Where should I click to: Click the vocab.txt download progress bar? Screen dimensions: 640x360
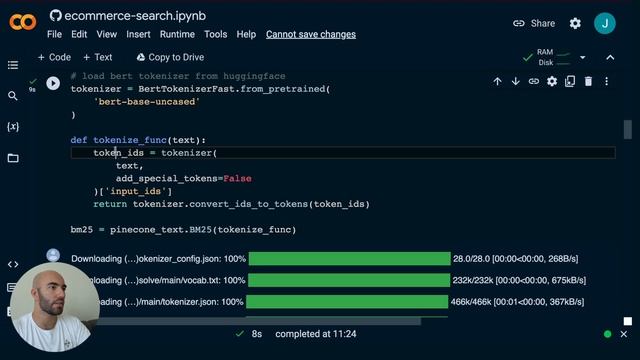click(x=349, y=280)
